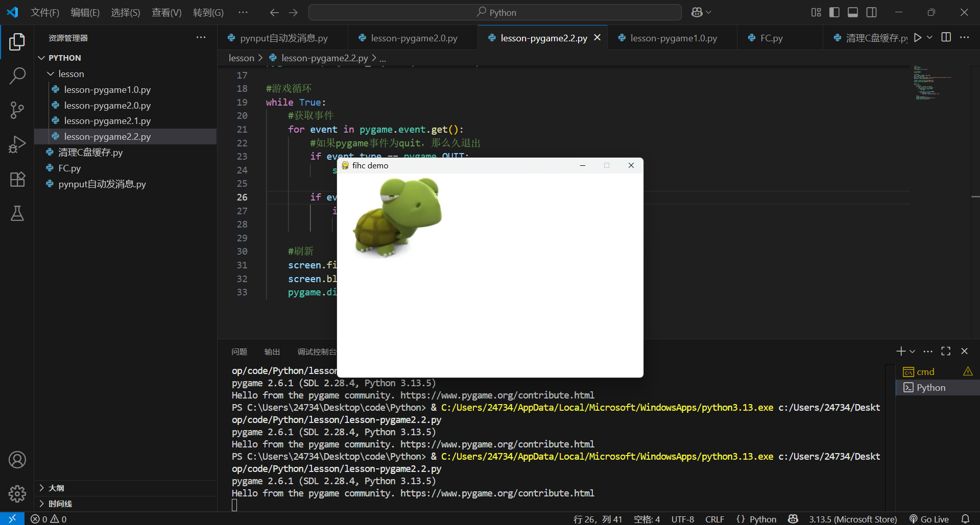Open the 查看(V) menu
Screen dimensions: 980x525
[166, 12]
